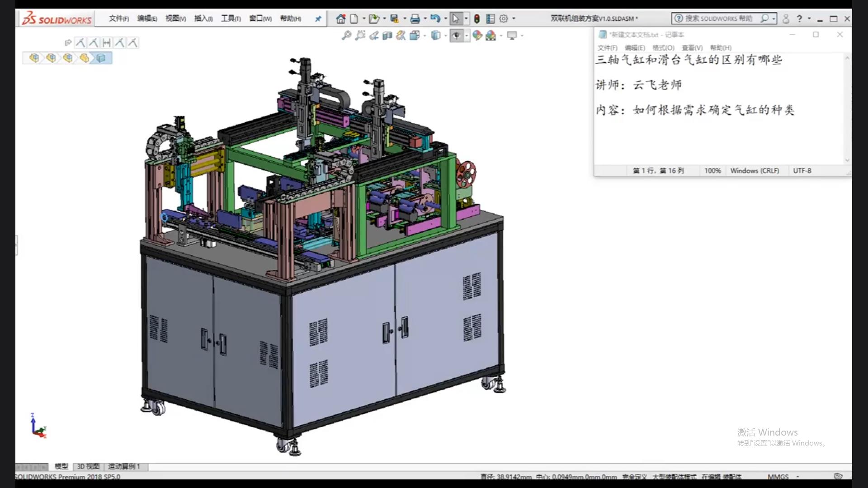Open the 帮助(H) menu in SolidWorks
The height and width of the screenshot is (488, 868).
tap(291, 19)
